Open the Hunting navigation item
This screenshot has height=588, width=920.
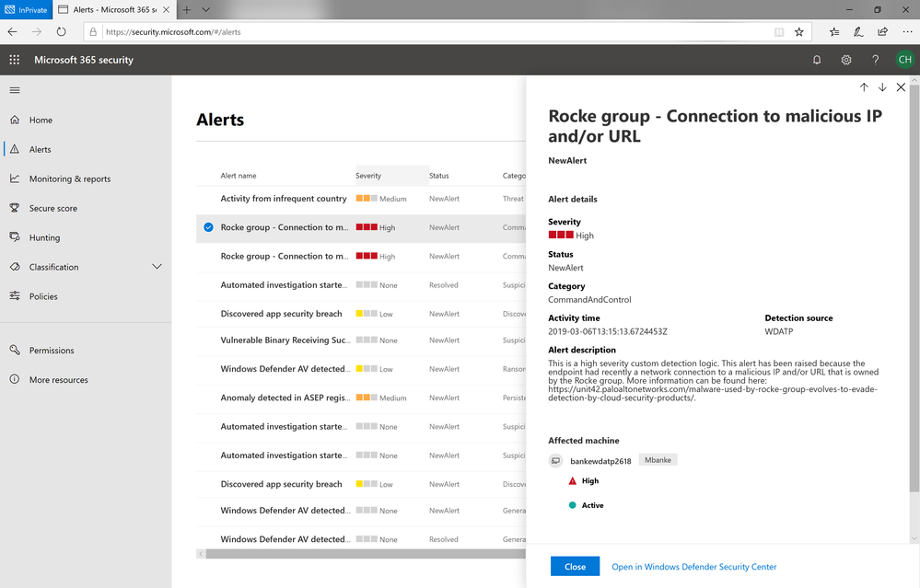tap(86, 237)
